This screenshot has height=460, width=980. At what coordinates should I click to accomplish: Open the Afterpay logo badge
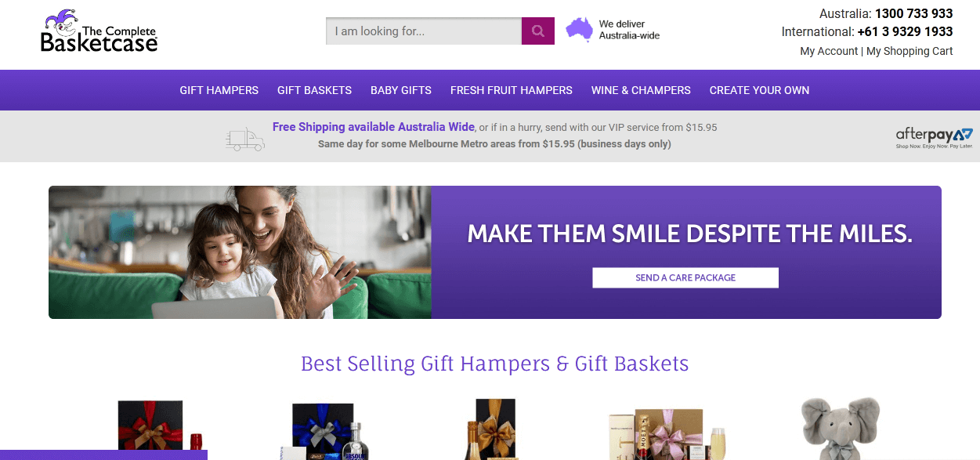[935, 138]
